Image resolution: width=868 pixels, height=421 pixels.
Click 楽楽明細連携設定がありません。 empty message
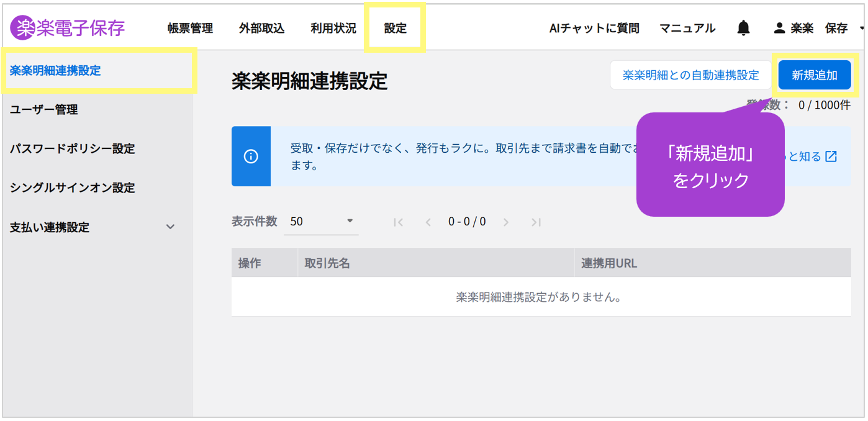[x=539, y=297]
